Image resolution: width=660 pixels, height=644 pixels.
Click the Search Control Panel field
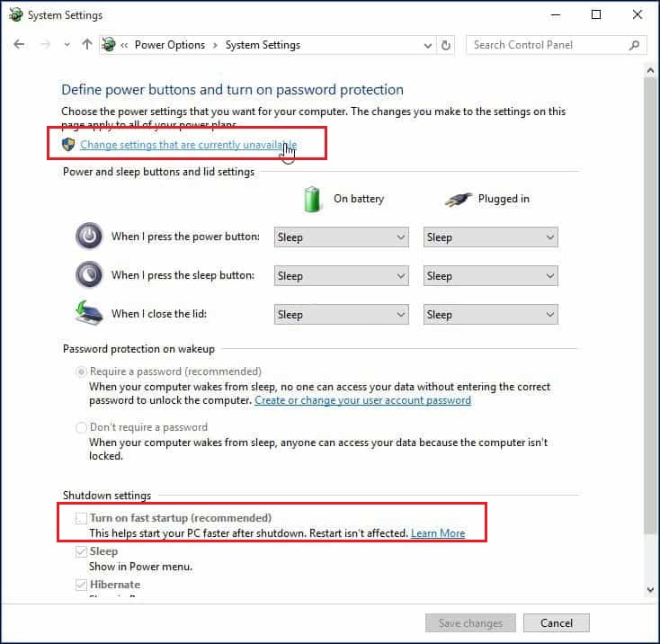click(x=547, y=45)
